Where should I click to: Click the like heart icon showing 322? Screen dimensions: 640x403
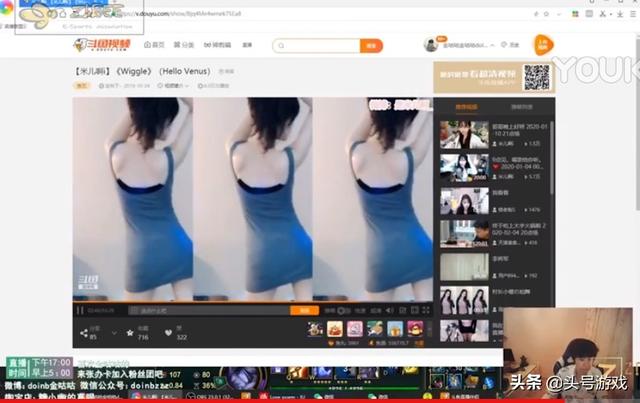point(168,333)
